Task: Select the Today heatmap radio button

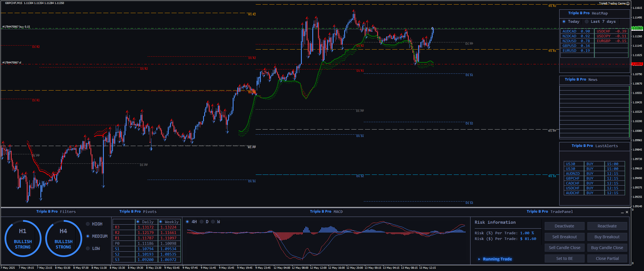Action: click(564, 22)
